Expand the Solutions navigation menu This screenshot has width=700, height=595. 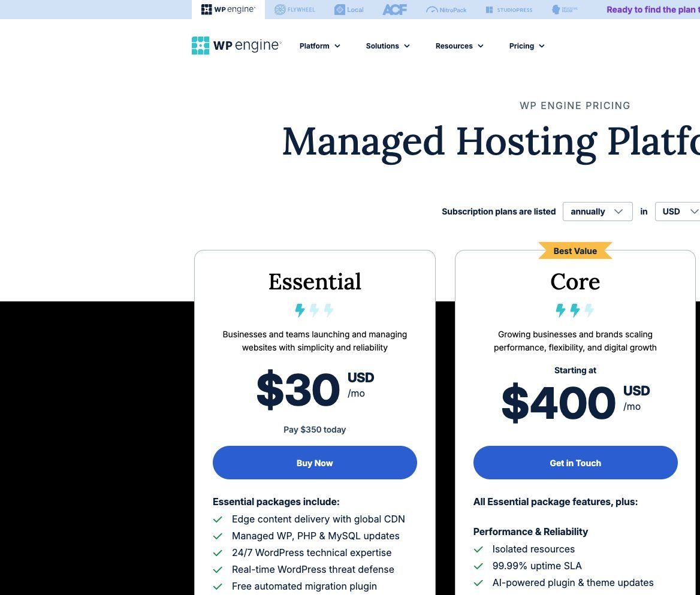point(388,46)
